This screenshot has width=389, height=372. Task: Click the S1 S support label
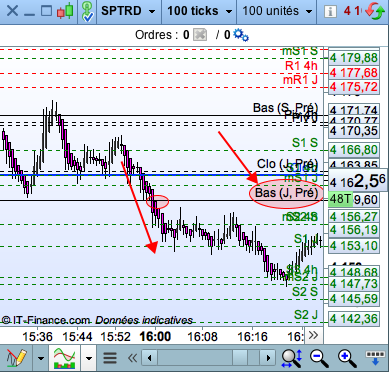pyautogui.click(x=305, y=143)
